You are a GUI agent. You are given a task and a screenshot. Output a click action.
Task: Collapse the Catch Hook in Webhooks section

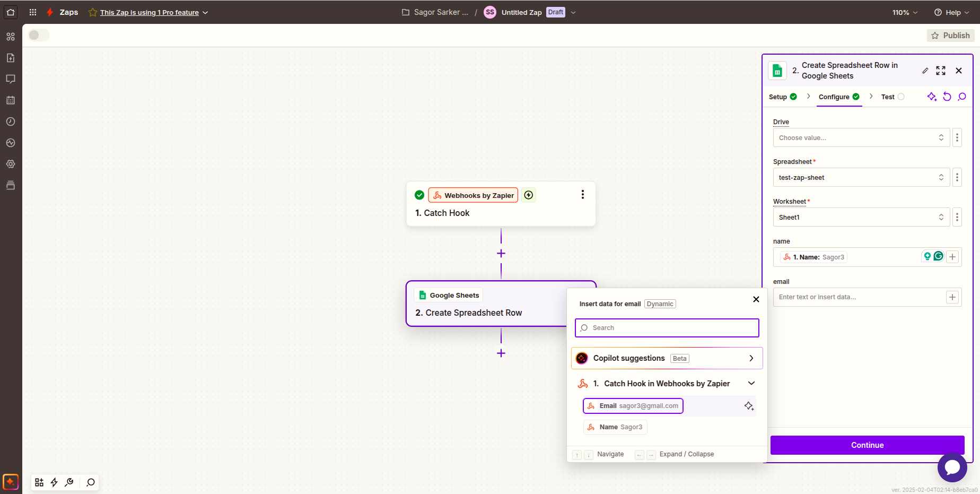tap(751, 383)
